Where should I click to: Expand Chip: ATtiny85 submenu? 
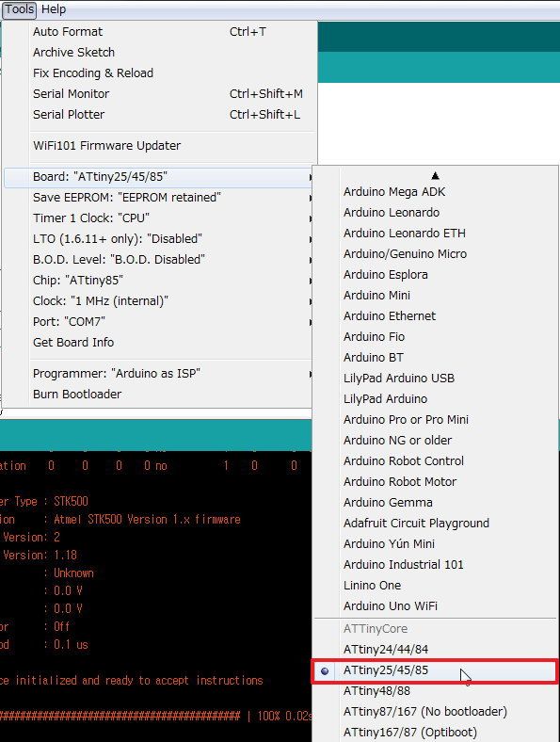[x=159, y=281]
